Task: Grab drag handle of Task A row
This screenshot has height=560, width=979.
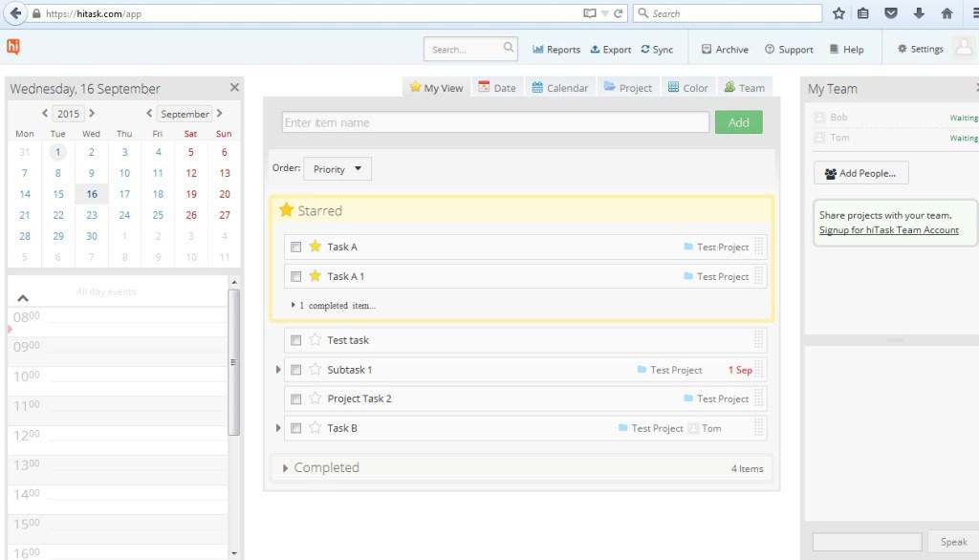Action: pos(758,247)
